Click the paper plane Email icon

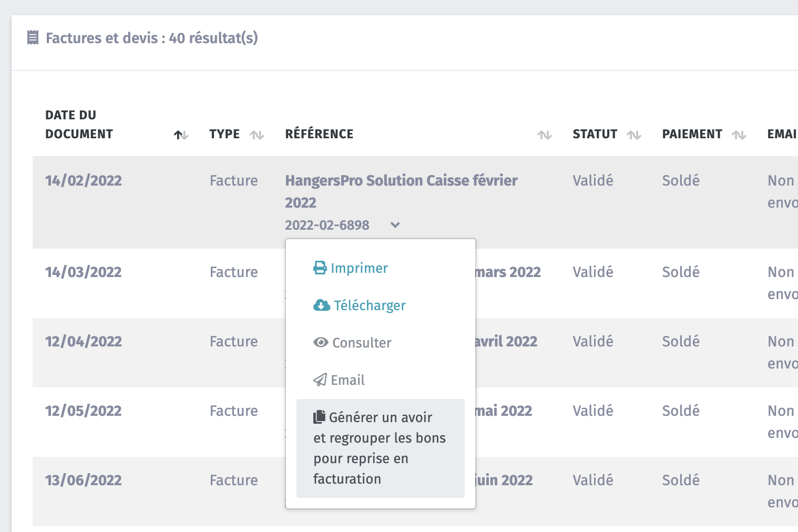pos(320,380)
